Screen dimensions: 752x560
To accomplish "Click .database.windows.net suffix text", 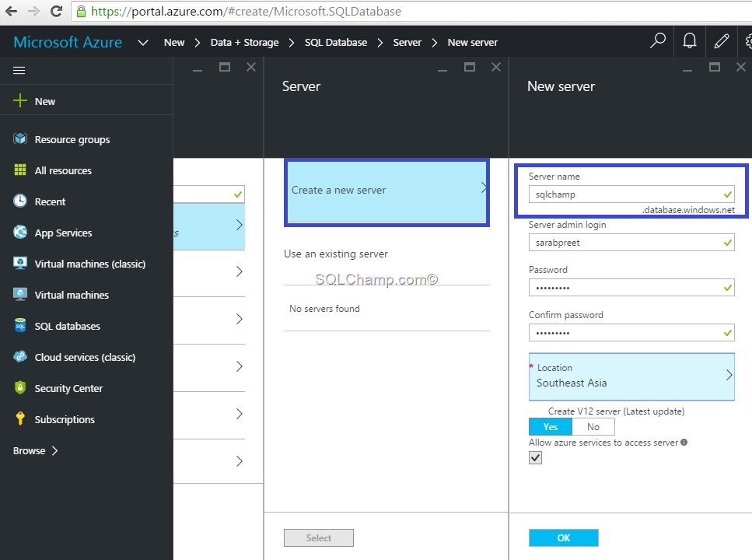I will [x=688, y=210].
